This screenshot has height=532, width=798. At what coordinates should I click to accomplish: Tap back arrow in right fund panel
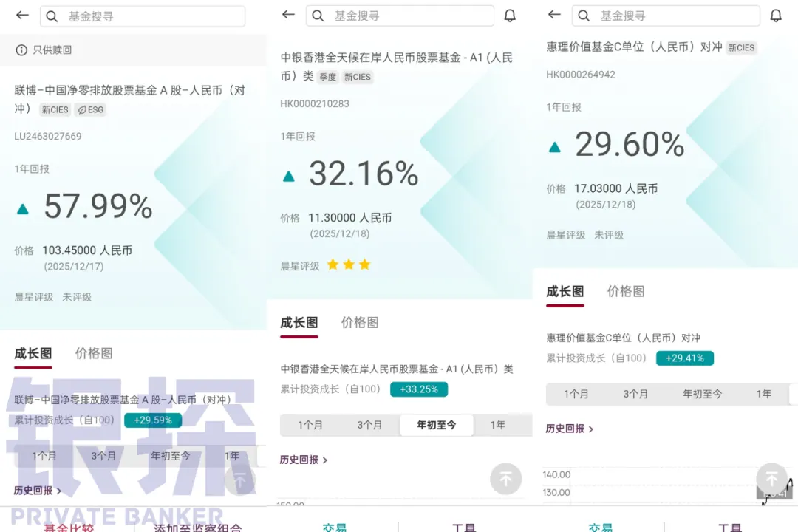(x=554, y=14)
